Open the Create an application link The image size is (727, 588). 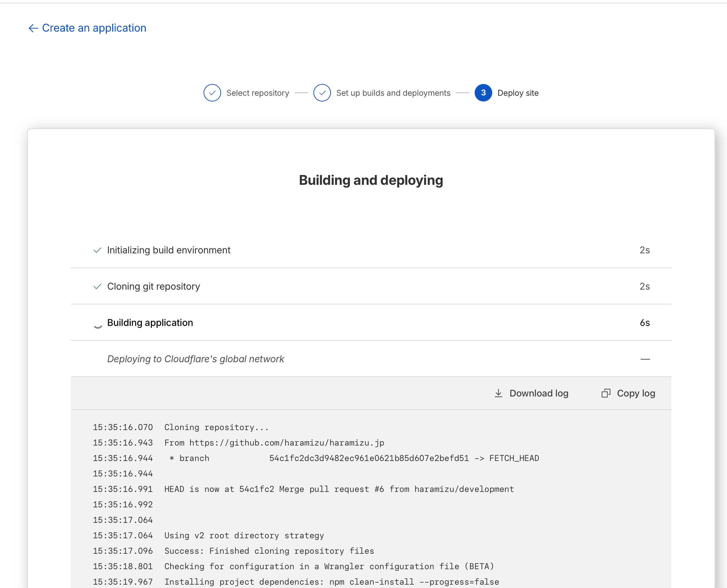pyautogui.click(x=94, y=28)
